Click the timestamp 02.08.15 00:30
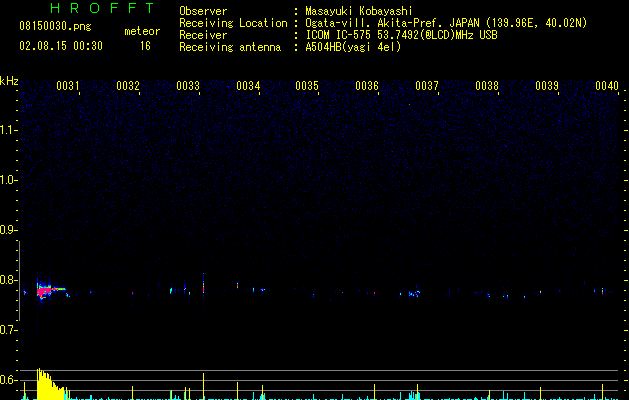 (61, 46)
